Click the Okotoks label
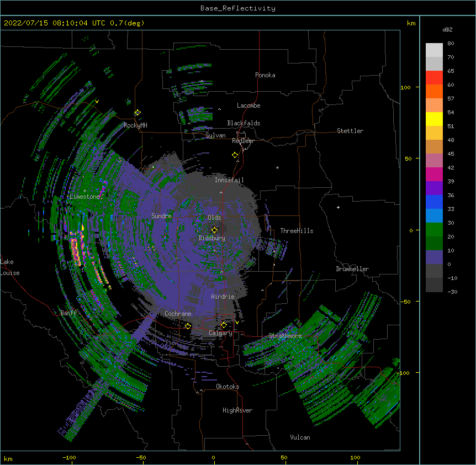 coord(228,387)
